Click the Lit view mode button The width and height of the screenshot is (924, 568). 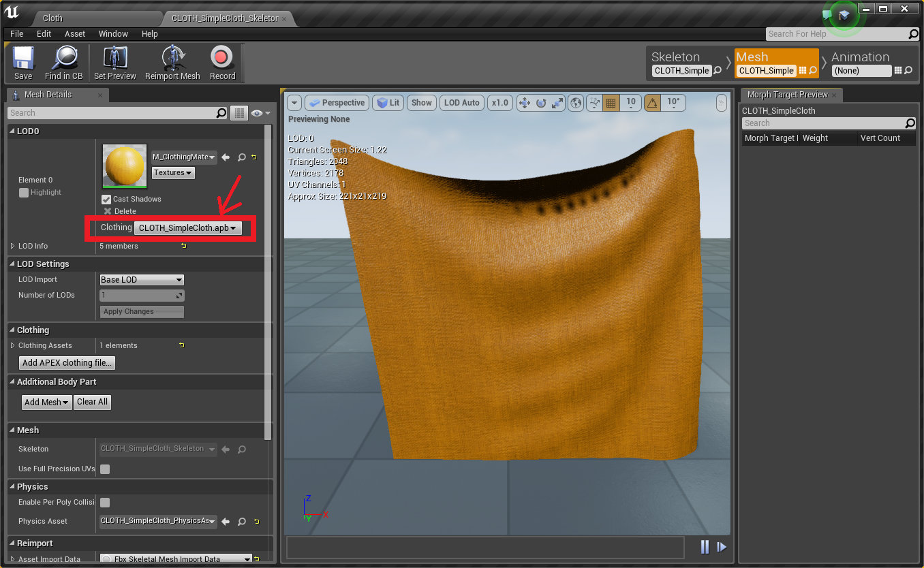coord(388,103)
